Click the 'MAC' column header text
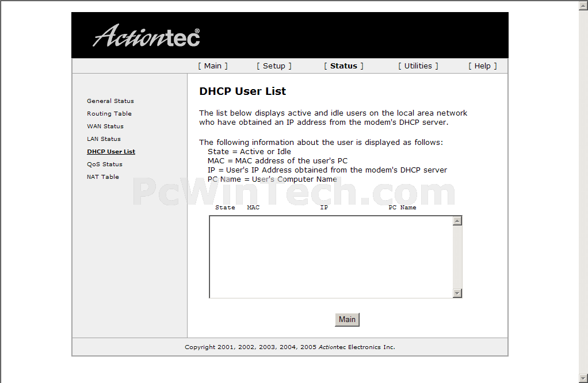Screen dimensions: 588x383 tap(253, 208)
